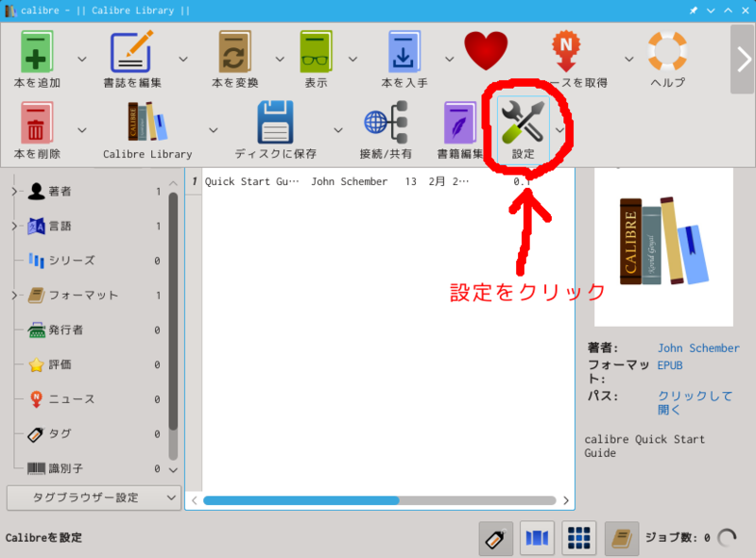
Task: Click tag browser vertical scrollbar
Action: pyautogui.click(x=173, y=311)
